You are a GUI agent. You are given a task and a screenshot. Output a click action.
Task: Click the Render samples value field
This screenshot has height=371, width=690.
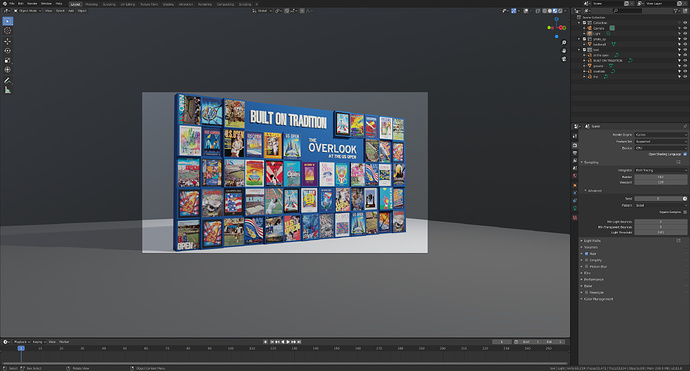click(660, 176)
